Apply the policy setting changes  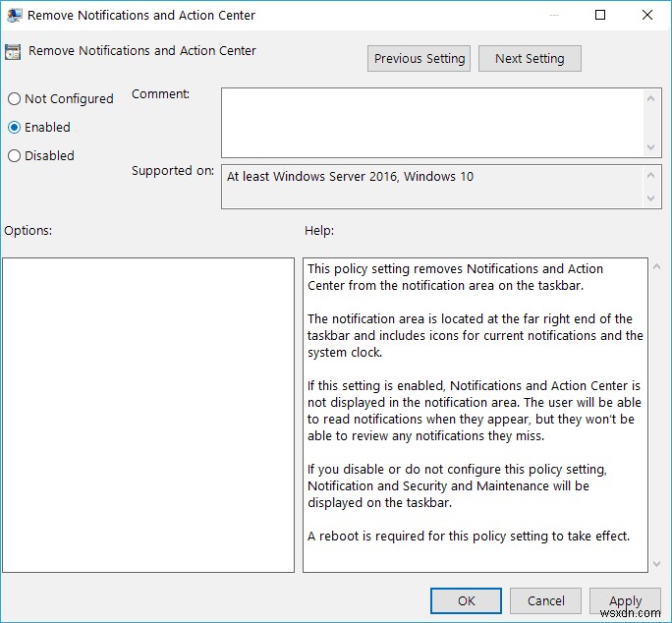[625, 601]
